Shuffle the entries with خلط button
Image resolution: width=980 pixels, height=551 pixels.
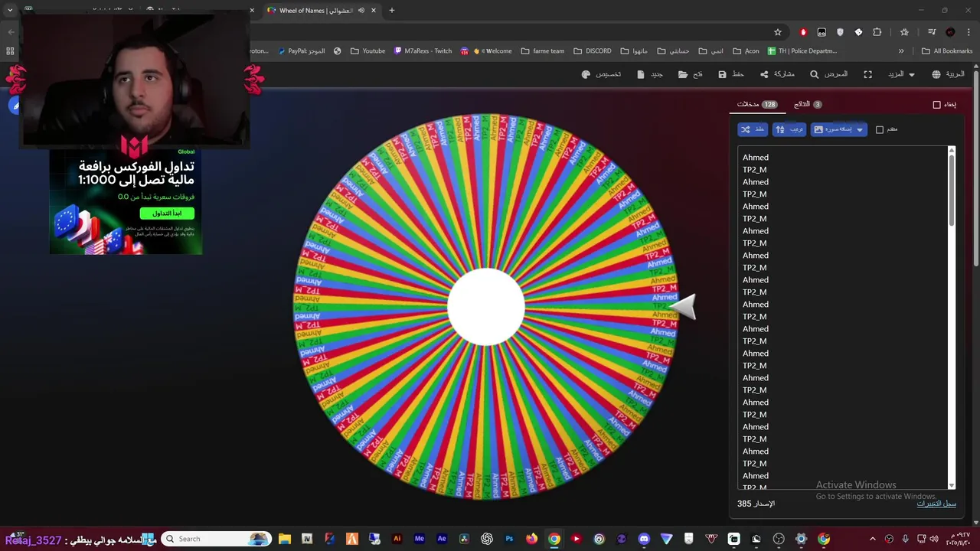point(753,129)
